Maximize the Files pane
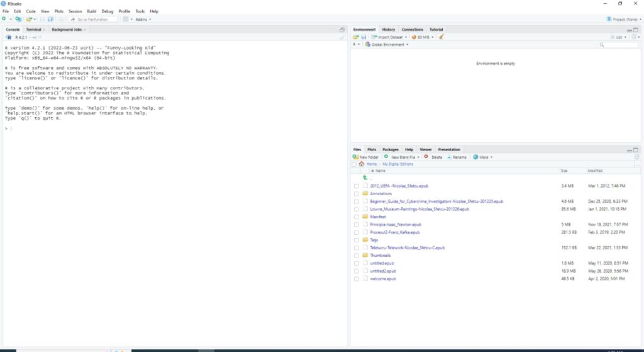The image size is (644, 352). coord(636,150)
